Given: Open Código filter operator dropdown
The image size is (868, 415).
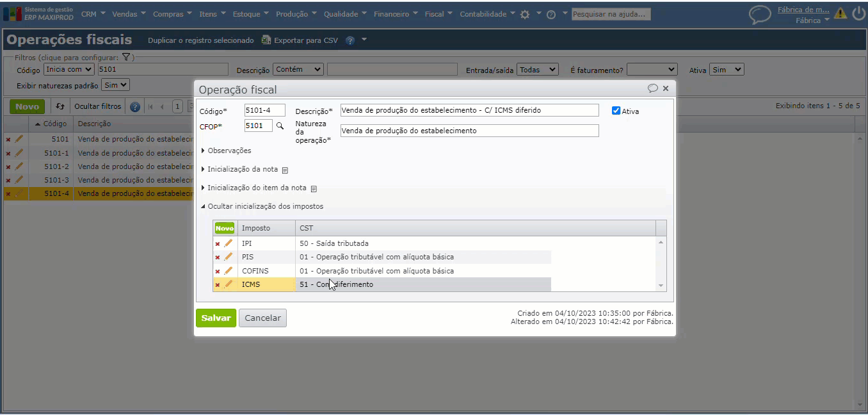Looking at the screenshot, I should coord(68,69).
